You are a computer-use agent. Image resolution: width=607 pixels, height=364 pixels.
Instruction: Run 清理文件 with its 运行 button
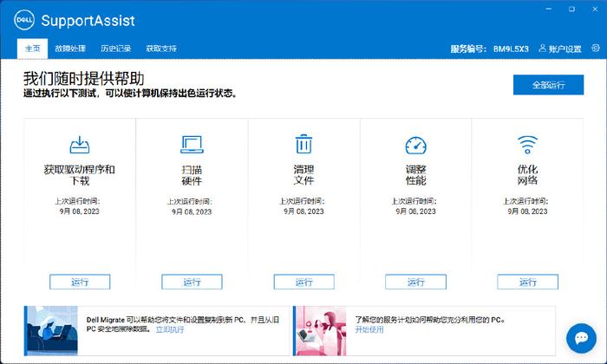(303, 282)
